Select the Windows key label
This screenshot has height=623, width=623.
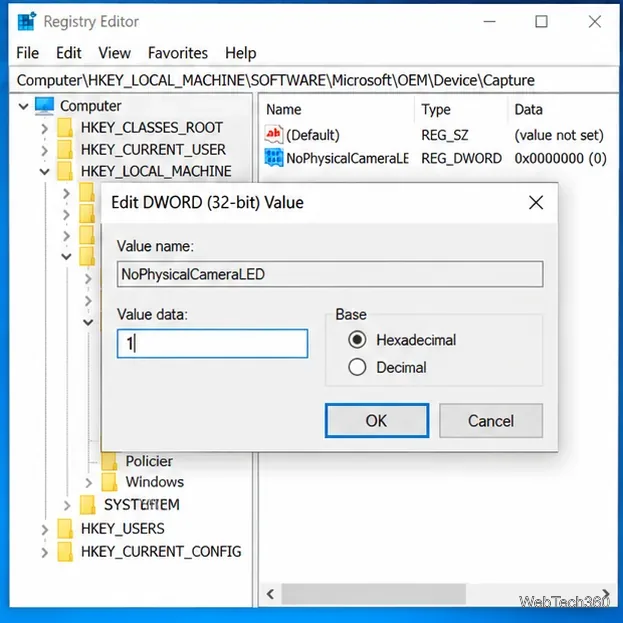point(155,482)
